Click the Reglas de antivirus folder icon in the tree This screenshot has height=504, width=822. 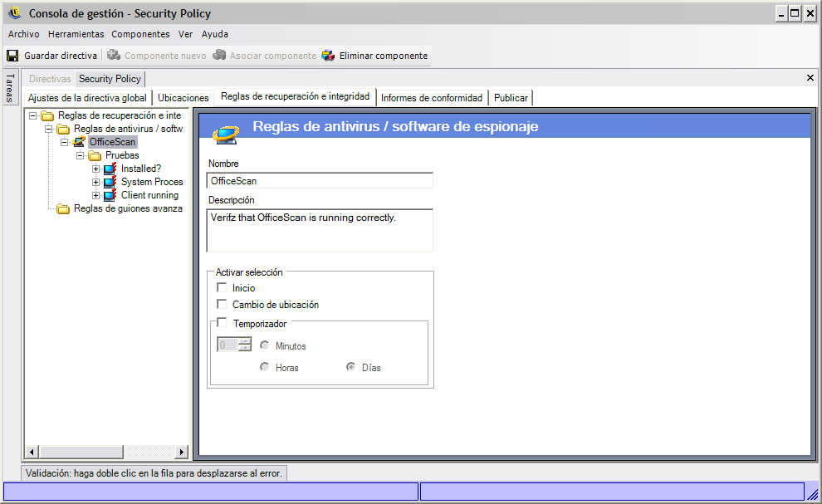[x=63, y=129]
